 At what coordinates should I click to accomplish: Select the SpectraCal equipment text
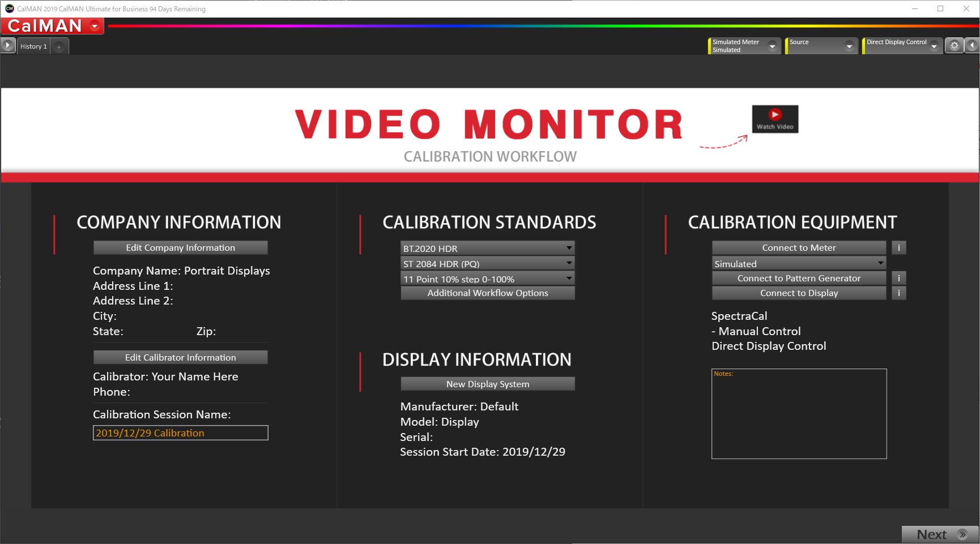click(x=739, y=316)
